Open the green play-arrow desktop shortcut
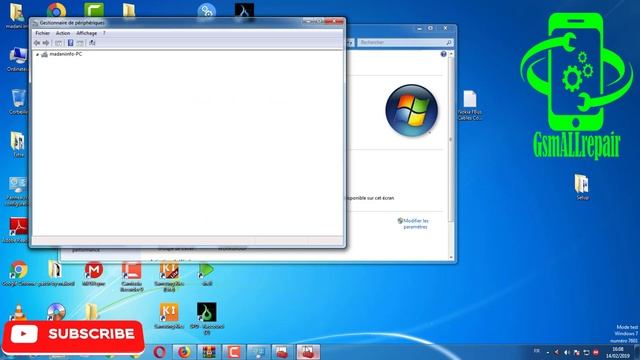This screenshot has width=640, height=360. [x=207, y=273]
